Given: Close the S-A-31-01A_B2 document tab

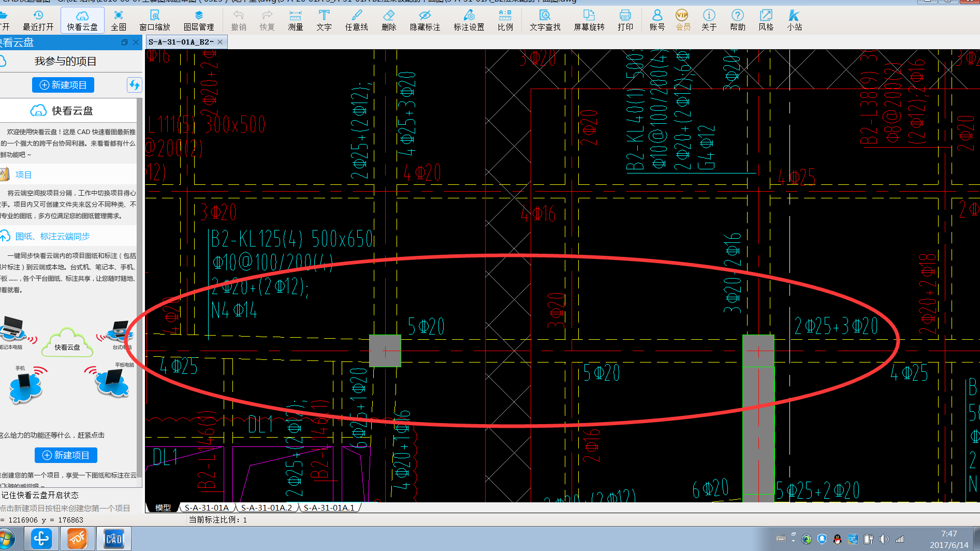Looking at the screenshot, I should click(220, 42).
